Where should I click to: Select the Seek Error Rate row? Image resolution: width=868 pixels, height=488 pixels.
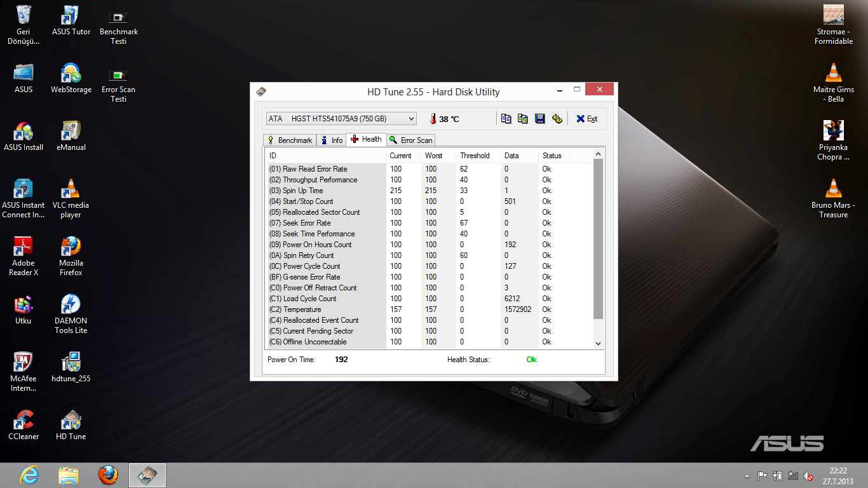click(429, 223)
